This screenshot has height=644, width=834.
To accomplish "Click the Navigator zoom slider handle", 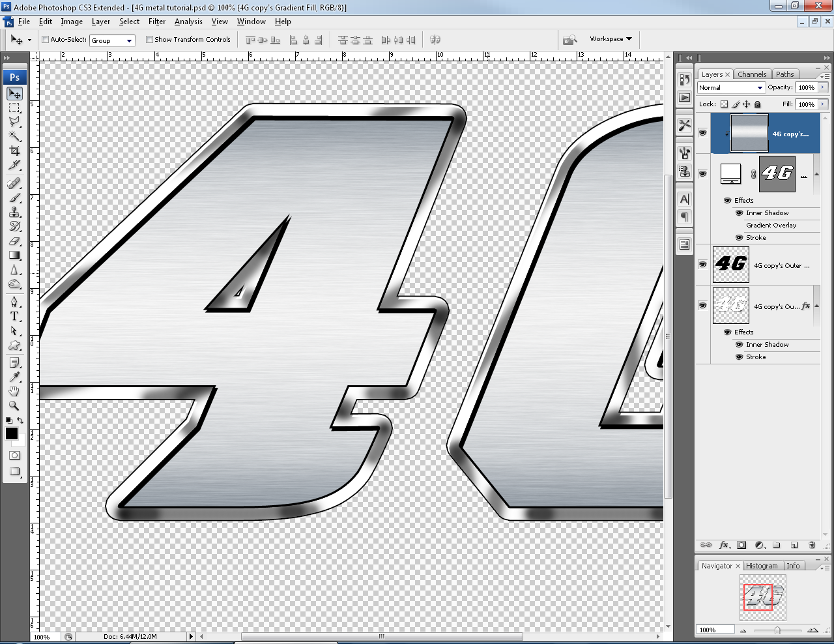I will click(777, 630).
